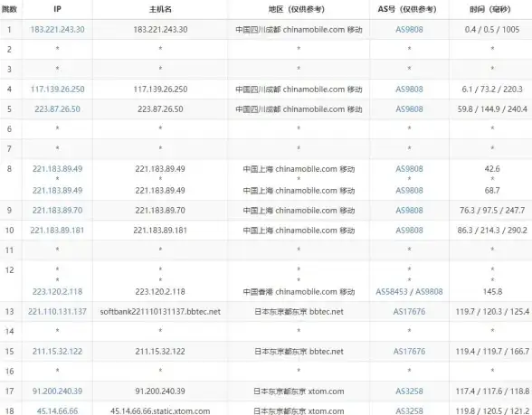Screen dimensions: 532x415
Task: Select region 日本东京都东京 xtom.com in hop 17
Action: [x=299, y=391]
